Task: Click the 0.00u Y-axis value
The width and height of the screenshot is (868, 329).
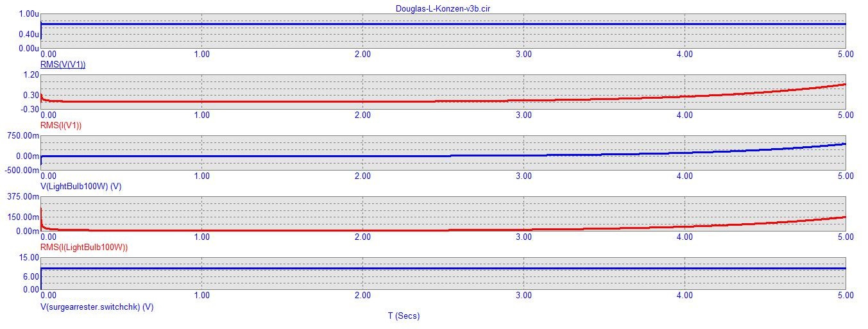Action: [x=29, y=48]
